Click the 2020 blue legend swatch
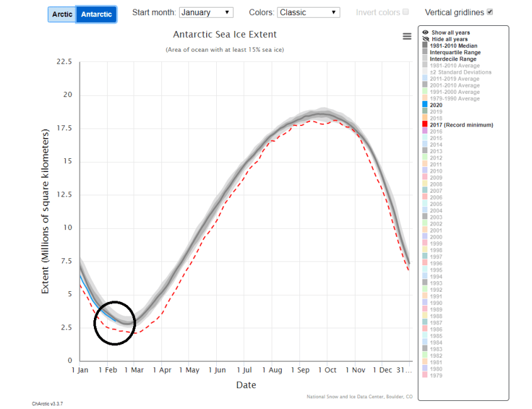 (424, 105)
